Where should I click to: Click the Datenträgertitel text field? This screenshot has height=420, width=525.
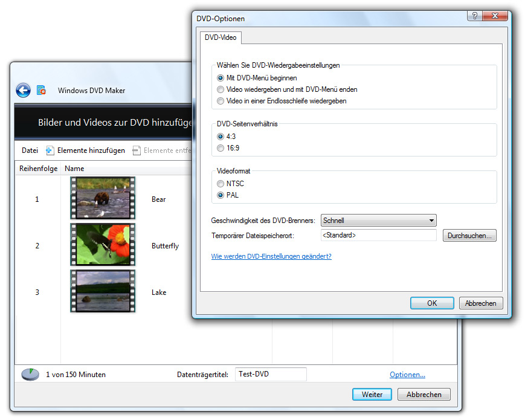click(x=271, y=375)
